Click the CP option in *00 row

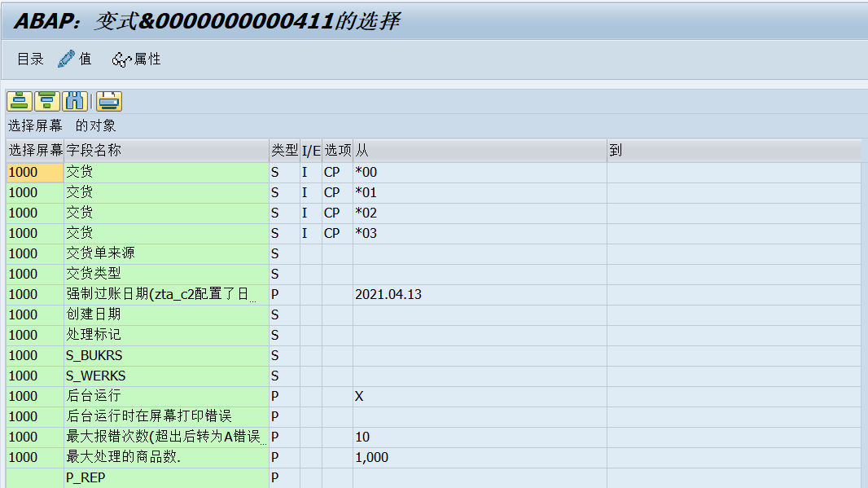pyautogui.click(x=331, y=172)
